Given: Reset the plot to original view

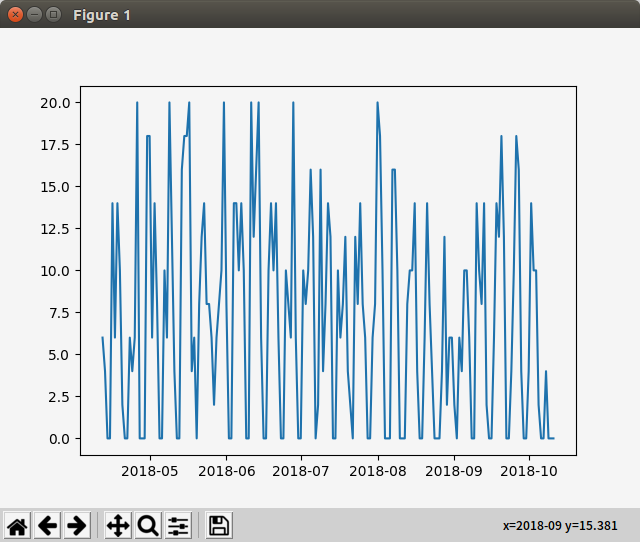Looking at the screenshot, I should [17, 525].
